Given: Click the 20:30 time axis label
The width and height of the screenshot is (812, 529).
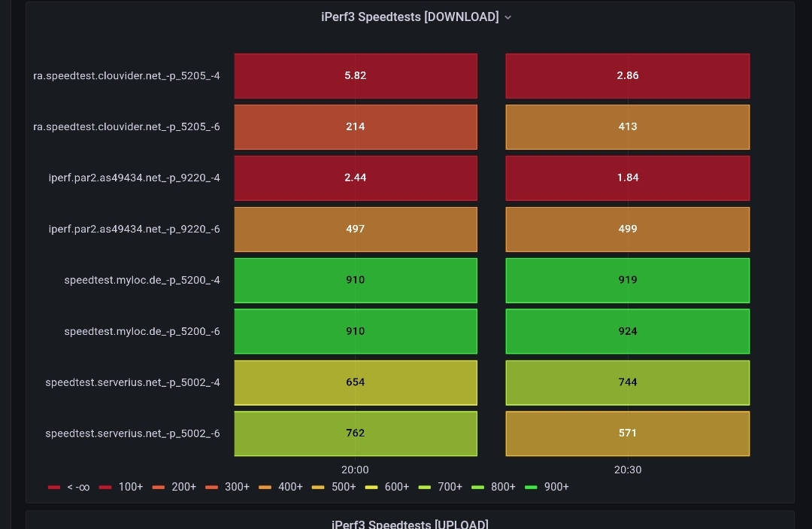Looking at the screenshot, I should pos(628,470).
